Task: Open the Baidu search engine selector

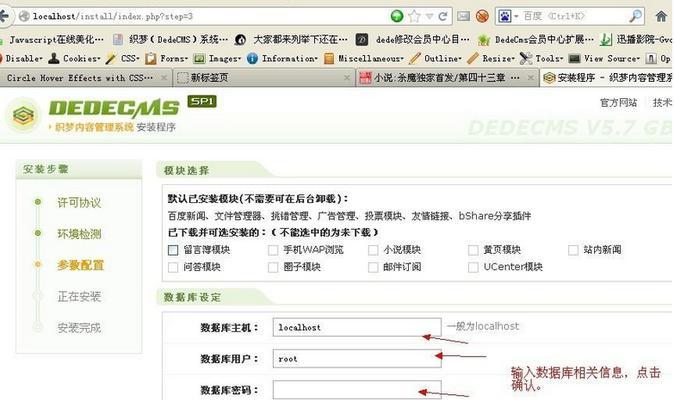Action: [x=508, y=16]
